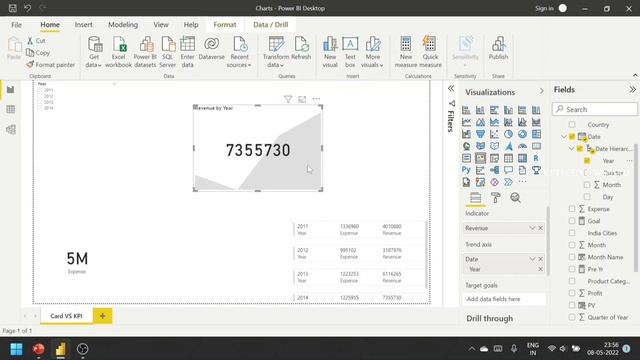The height and width of the screenshot is (360, 640).
Task: Check the Country field
Action: coord(572,124)
